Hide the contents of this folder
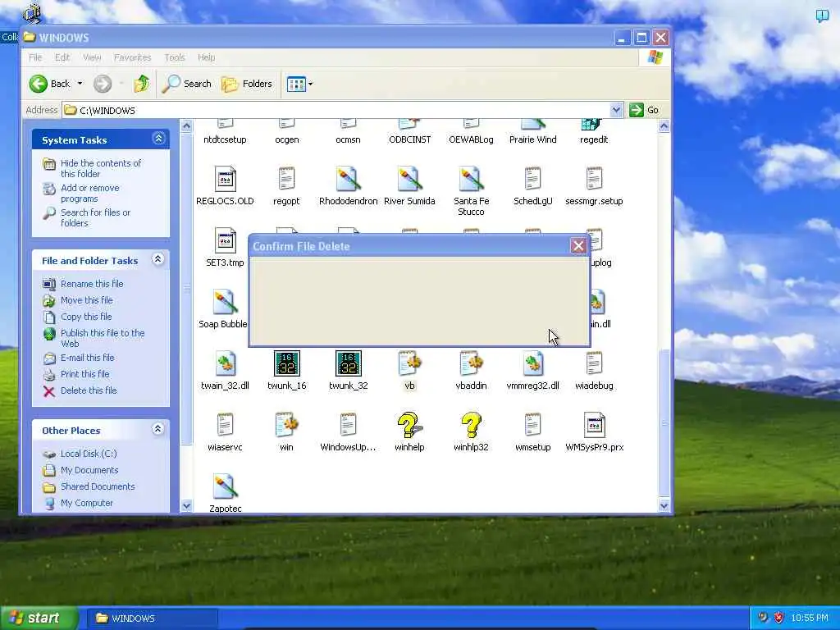This screenshot has height=630, width=840. [101, 168]
